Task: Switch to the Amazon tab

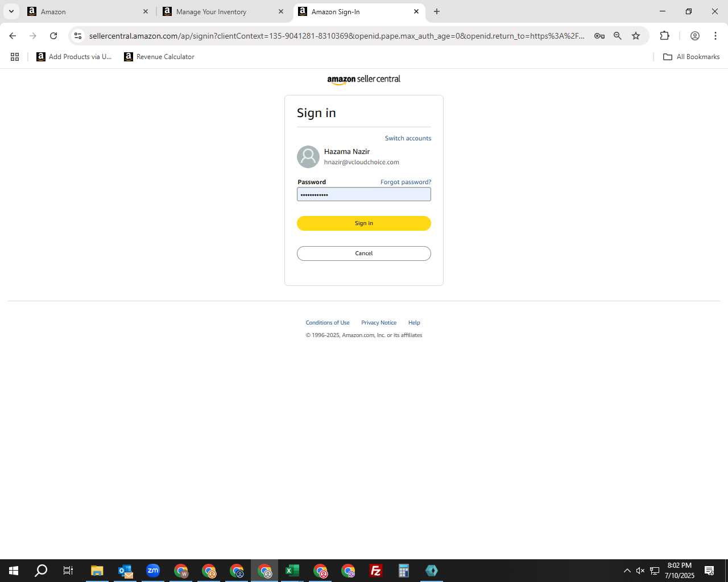Action: (x=88, y=11)
